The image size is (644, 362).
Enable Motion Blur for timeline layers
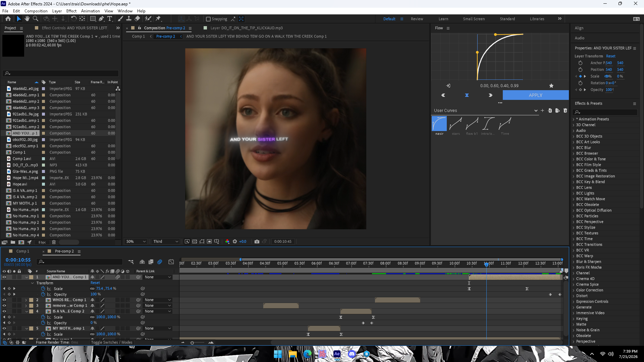(160, 261)
